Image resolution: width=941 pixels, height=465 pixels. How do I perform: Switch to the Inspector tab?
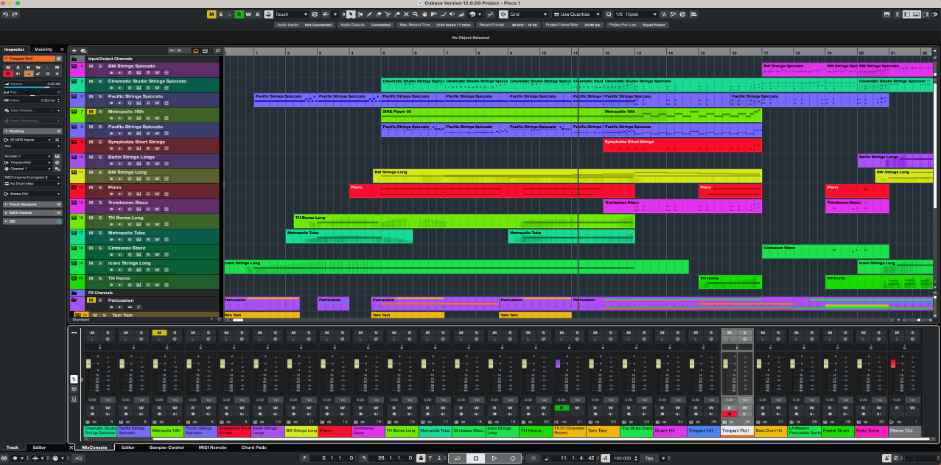point(14,49)
